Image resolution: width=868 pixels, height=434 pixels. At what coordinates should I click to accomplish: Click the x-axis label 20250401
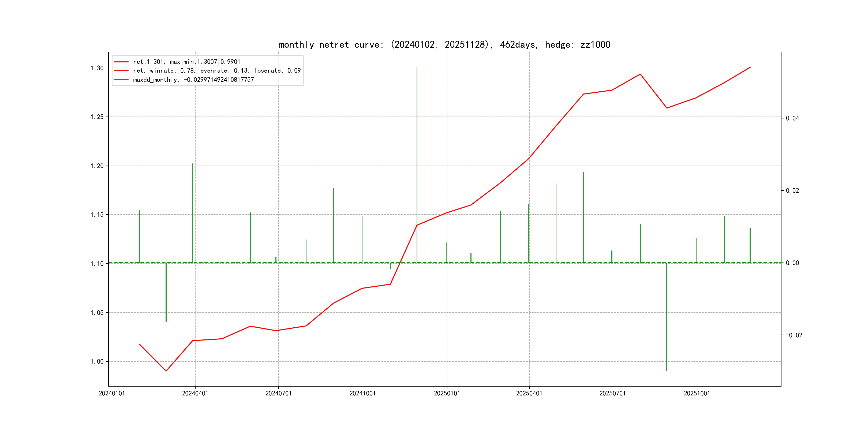(x=529, y=393)
